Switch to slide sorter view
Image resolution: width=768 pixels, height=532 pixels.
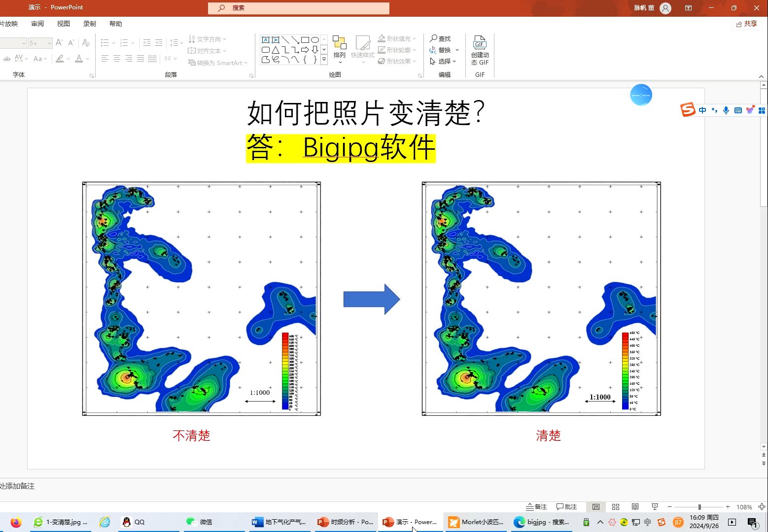[616, 507]
